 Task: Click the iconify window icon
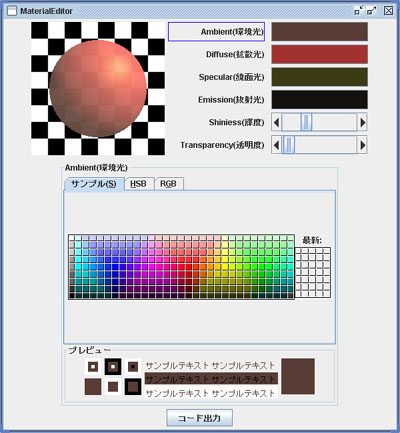359,11
